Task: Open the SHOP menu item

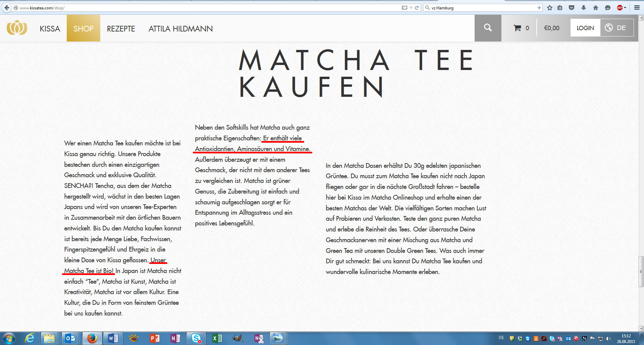Action: (84, 28)
